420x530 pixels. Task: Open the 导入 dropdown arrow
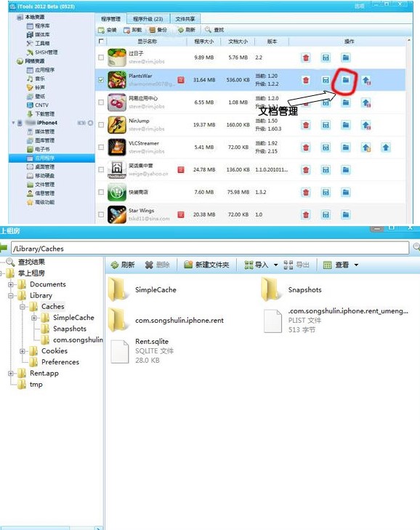pos(275,265)
